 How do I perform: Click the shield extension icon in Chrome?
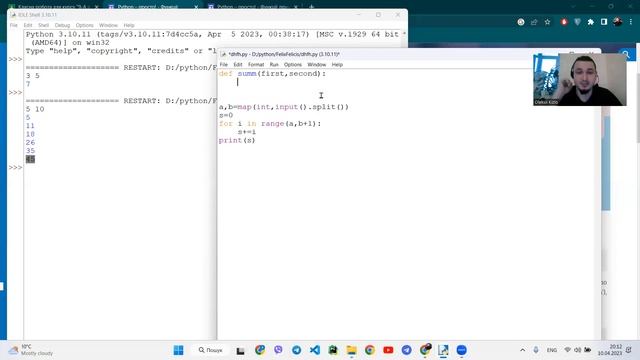577,22
